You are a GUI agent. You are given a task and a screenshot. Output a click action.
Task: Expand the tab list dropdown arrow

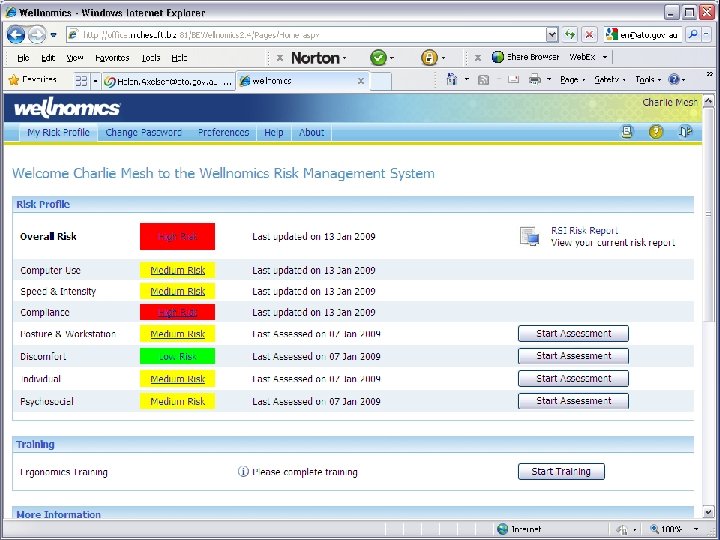[x=95, y=81]
